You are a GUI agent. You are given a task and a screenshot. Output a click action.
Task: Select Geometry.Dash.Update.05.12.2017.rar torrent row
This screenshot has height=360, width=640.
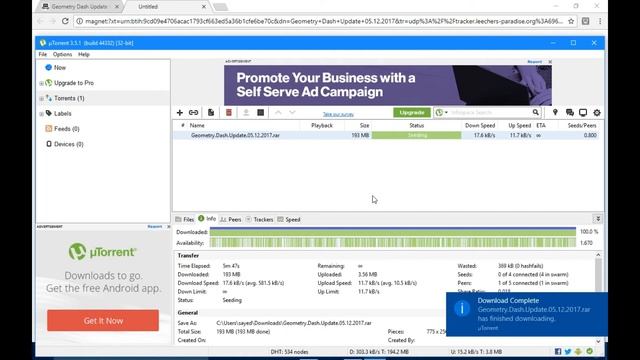[x=386, y=135]
